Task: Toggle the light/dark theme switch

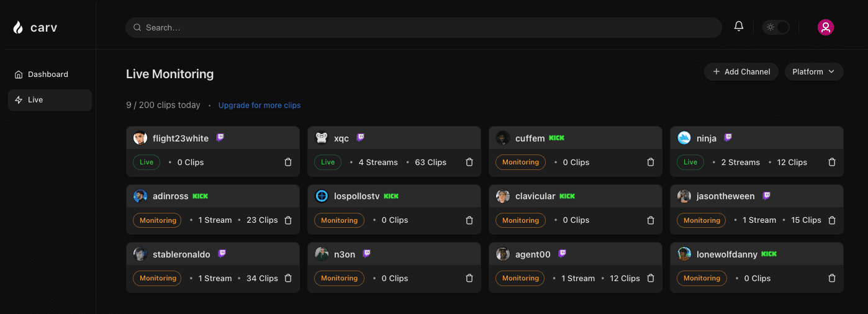Action: pos(776,27)
